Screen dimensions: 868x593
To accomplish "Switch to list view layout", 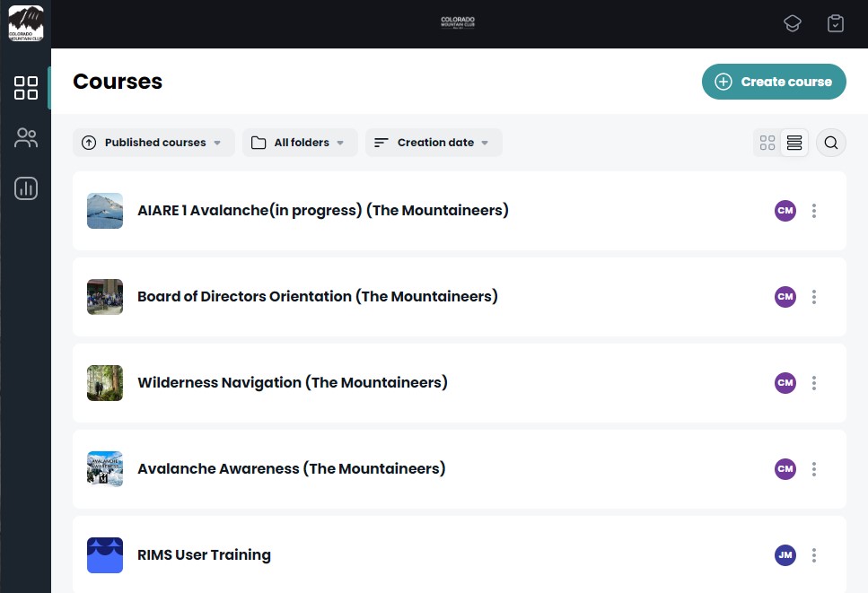I will pyautogui.click(x=794, y=143).
